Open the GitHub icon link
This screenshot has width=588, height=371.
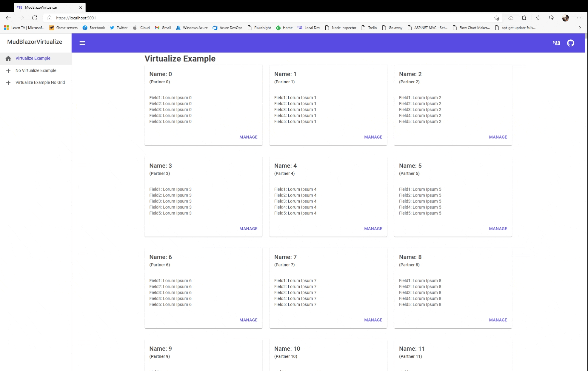(570, 43)
